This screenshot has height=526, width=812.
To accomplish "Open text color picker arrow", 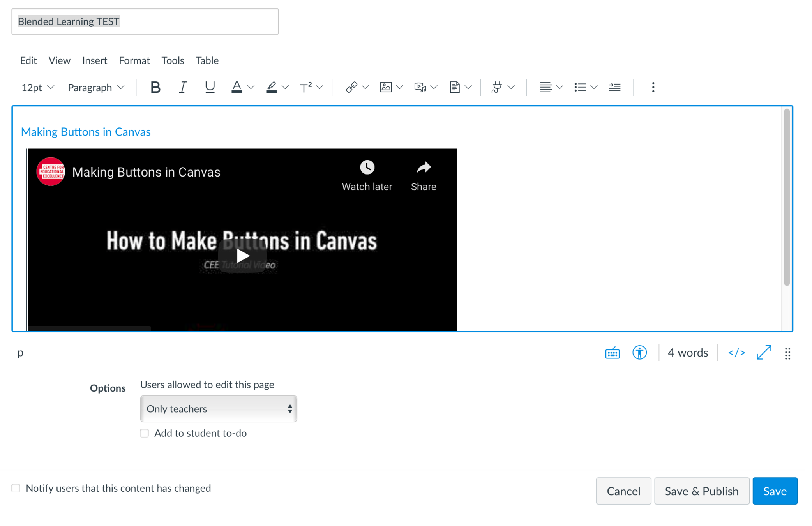I will click(251, 87).
